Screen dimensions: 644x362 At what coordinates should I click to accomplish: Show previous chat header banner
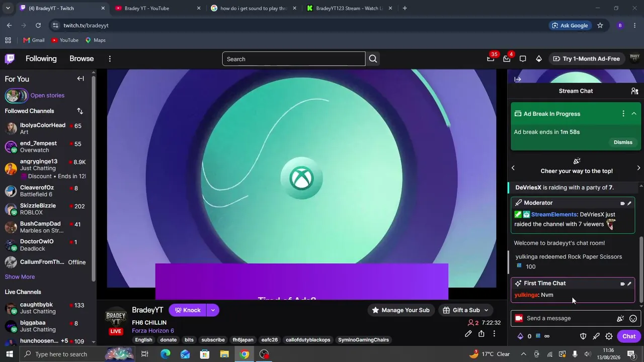click(513, 168)
